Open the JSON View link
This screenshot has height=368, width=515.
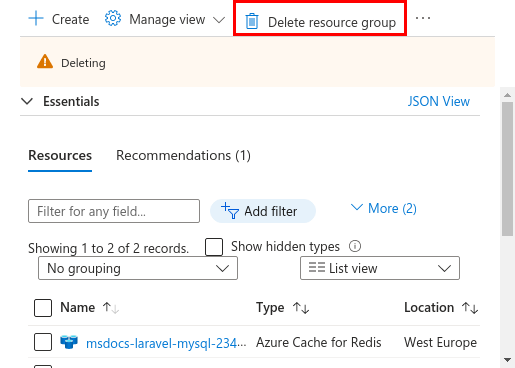click(x=439, y=101)
